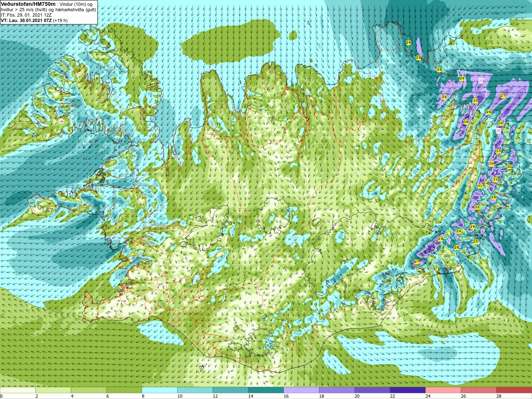Click the 10–12 m/s turquoise legend swatch
Viewport: 532px width, 399px height.
point(195,391)
